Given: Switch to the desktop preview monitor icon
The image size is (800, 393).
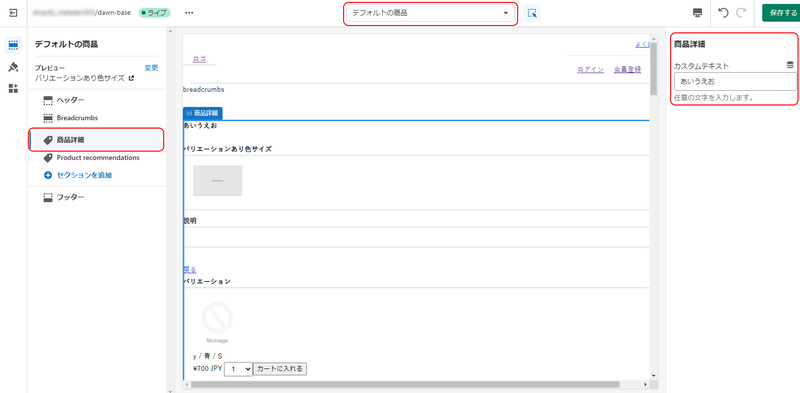Looking at the screenshot, I should click(x=697, y=13).
